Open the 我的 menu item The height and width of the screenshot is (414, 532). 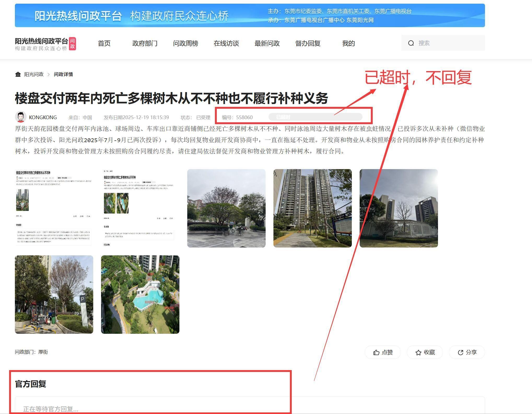(x=348, y=43)
